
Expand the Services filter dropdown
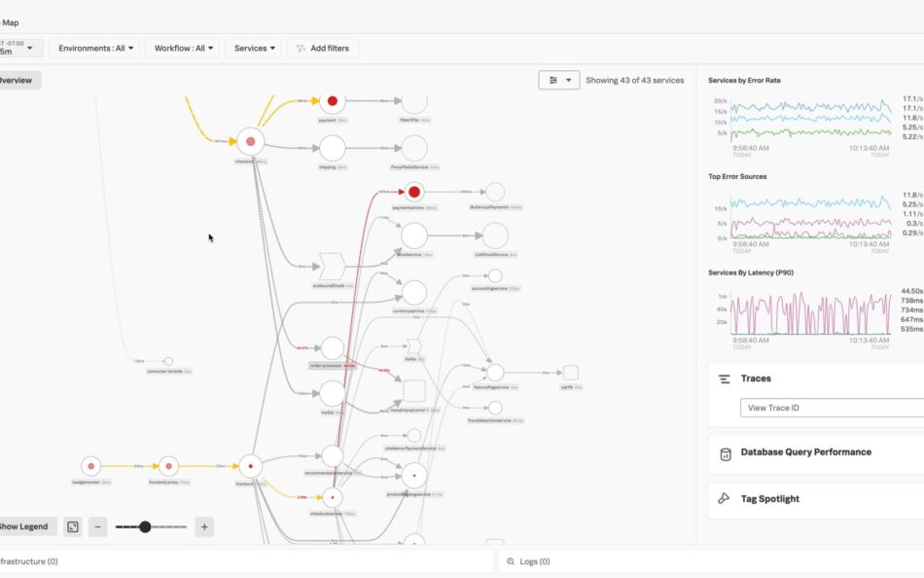click(256, 48)
